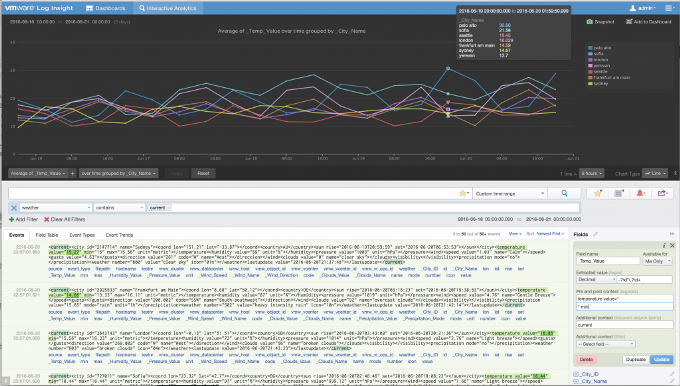Image resolution: width=680 pixels, height=386 pixels.
Task: Click the blue Update button
Action: (x=661, y=360)
